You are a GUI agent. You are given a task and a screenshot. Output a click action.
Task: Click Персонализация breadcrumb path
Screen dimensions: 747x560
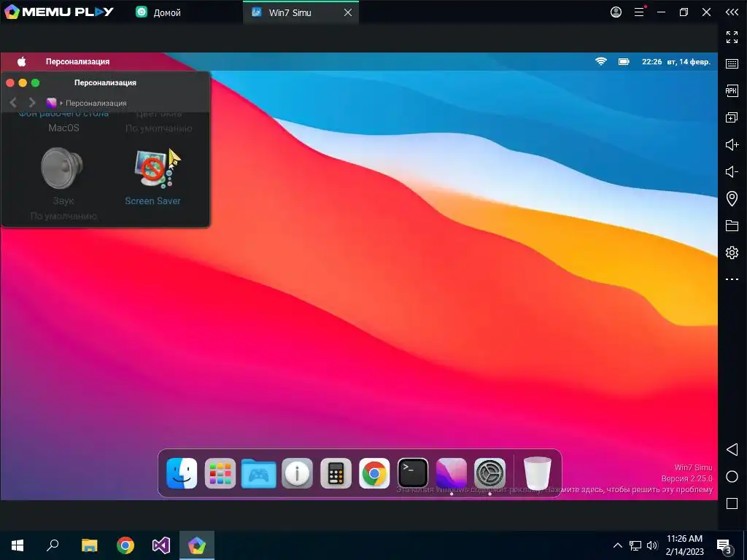pyautogui.click(x=96, y=103)
